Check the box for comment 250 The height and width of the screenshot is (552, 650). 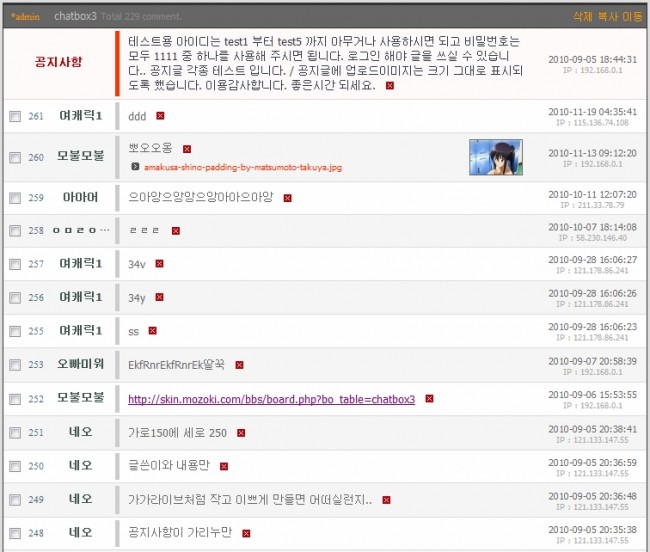(15, 466)
